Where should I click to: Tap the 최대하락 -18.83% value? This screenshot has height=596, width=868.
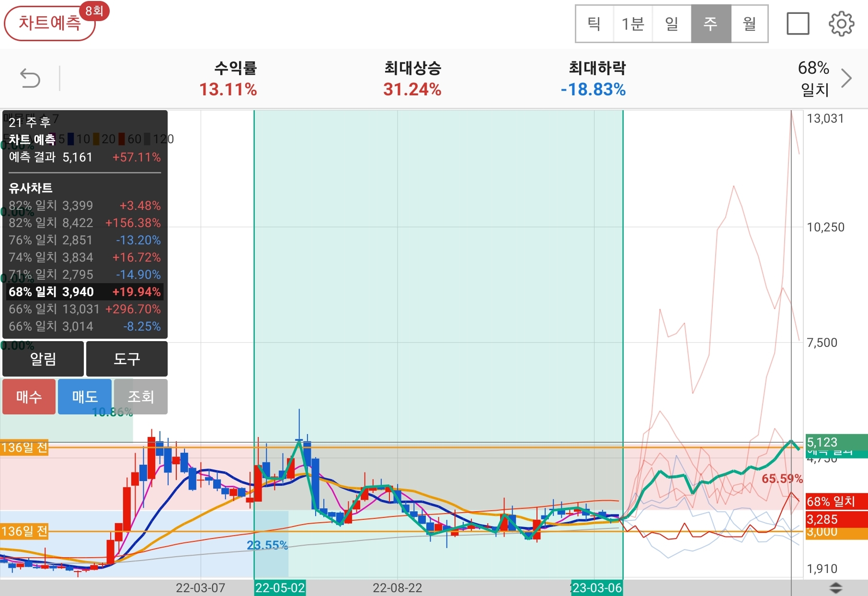coord(593,90)
